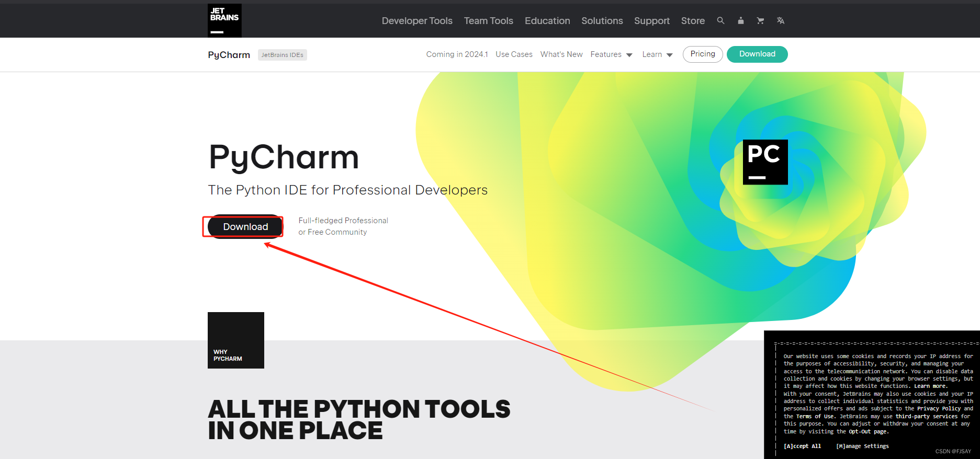Open Terms of Use link in cookie notice
Viewport: 980px width, 459px height.
815,417
